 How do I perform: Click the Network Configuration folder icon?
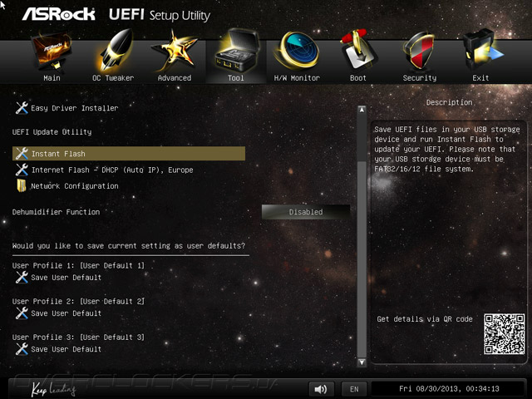point(22,186)
